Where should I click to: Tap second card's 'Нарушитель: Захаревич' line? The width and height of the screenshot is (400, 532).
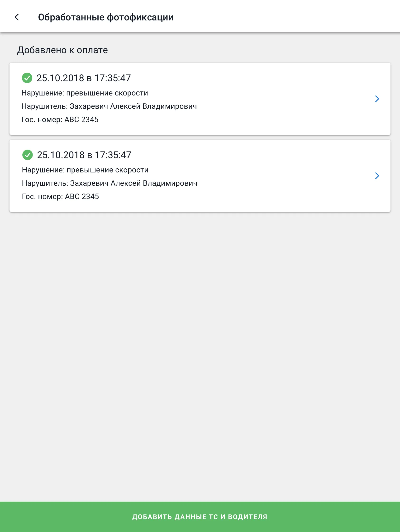click(x=110, y=183)
